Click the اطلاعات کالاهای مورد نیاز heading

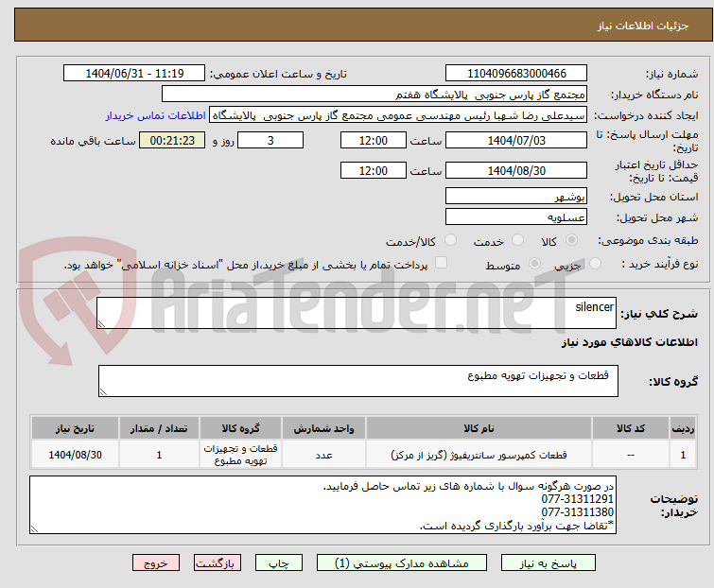pos(629,342)
